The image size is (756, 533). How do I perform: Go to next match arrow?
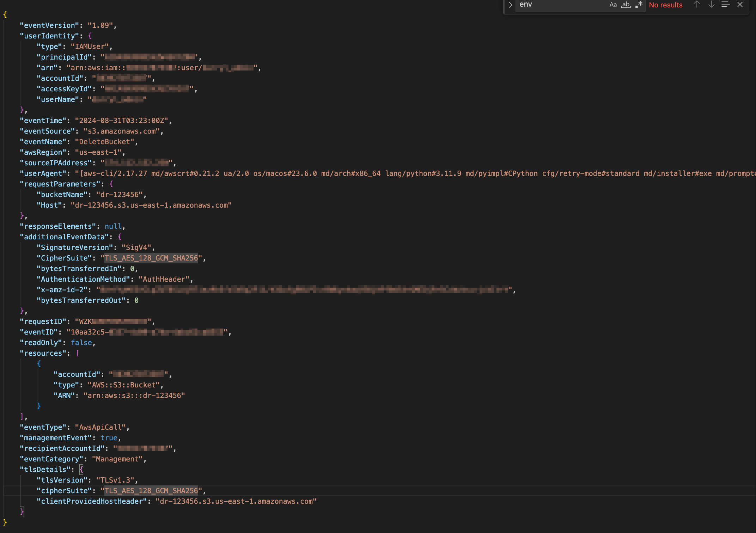[x=712, y=5]
